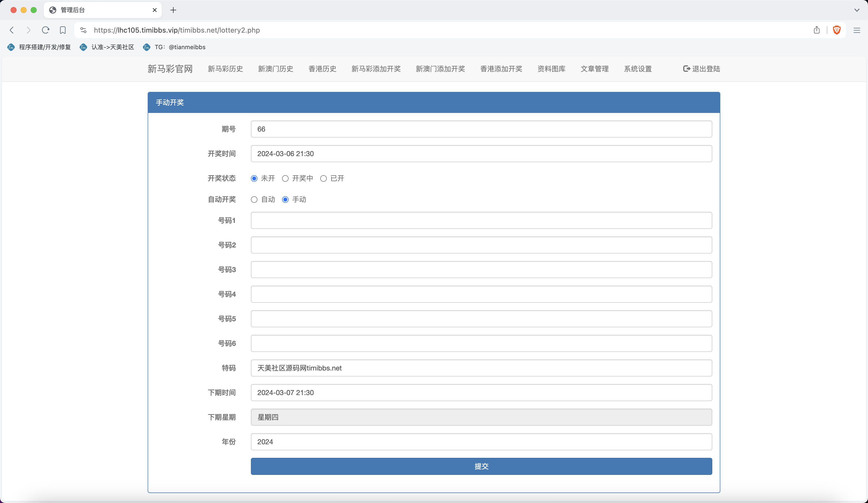868x503 pixels.
Task: Select the 开奖中 status radio button
Action: pos(285,178)
